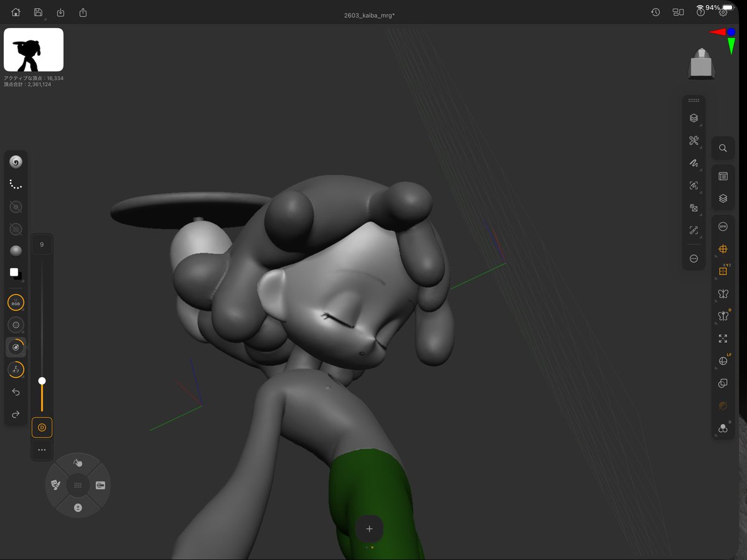The height and width of the screenshot is (560, 747).
Task: Tap the plus-minus wheel segment at bottom
Action: [78, 508]
